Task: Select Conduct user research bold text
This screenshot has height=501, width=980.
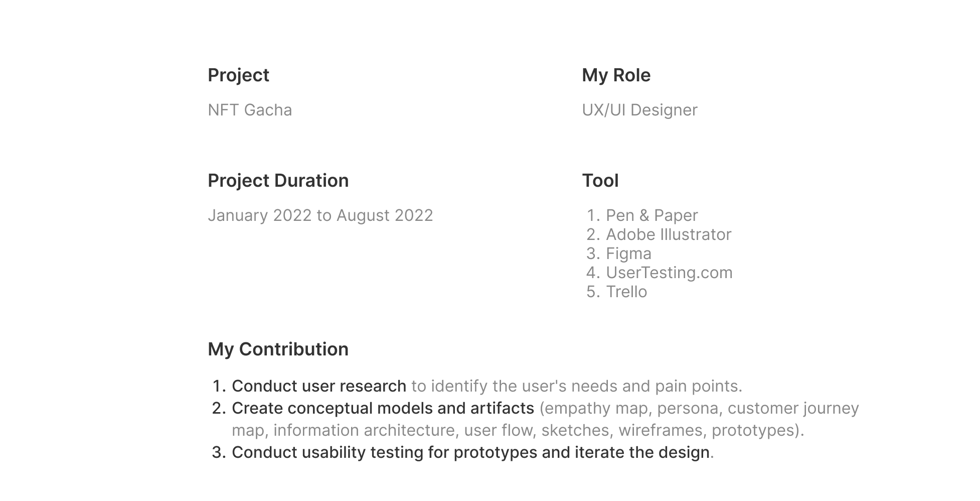Action: (x=319, y=386)
